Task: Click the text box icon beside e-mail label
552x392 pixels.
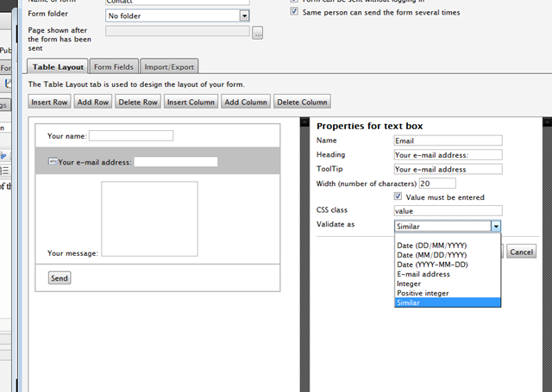Action: pyautogui.click(x=52, y=161)
